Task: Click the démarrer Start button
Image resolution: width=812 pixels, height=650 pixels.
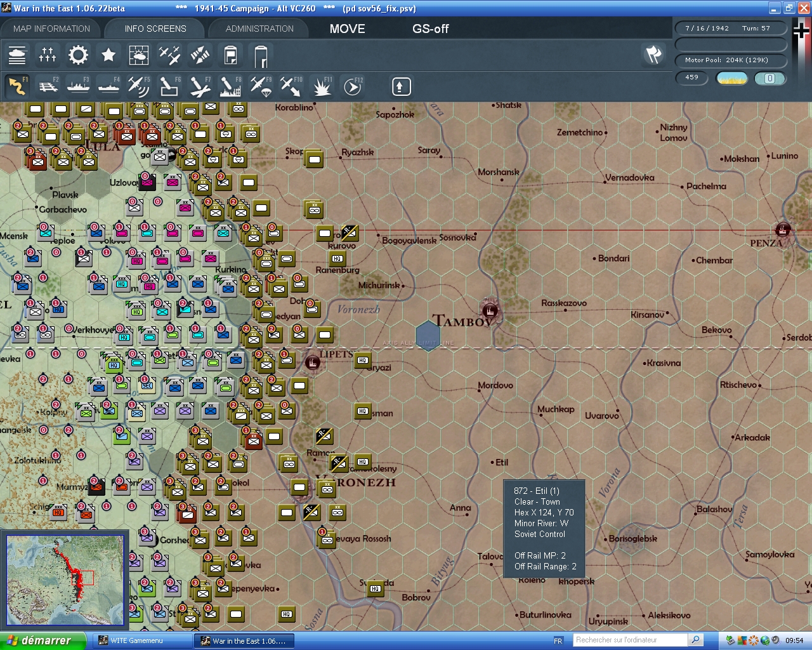Action: point(39,640)
